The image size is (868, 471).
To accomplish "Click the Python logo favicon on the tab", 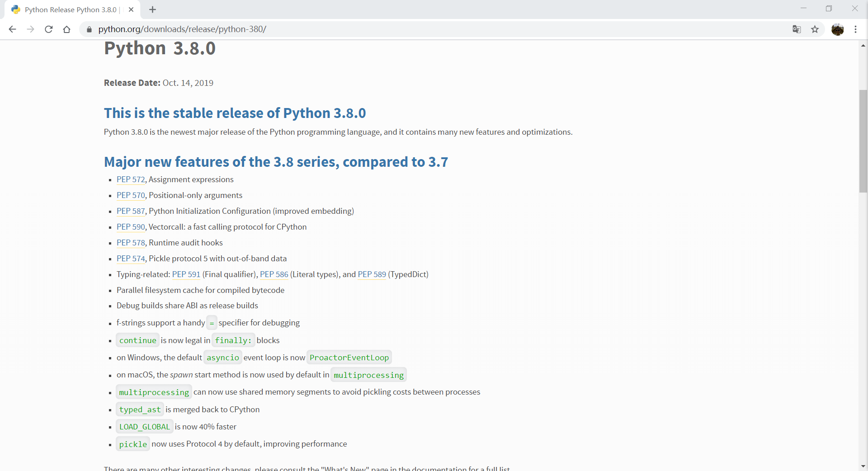I will [15, 9].
